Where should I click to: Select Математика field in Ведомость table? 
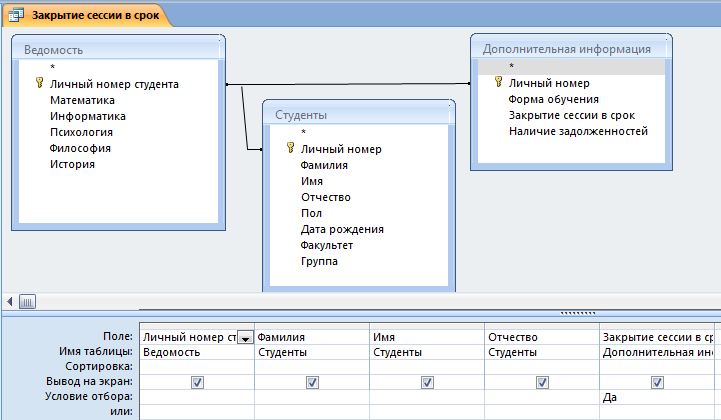click(x=82, y=100)
